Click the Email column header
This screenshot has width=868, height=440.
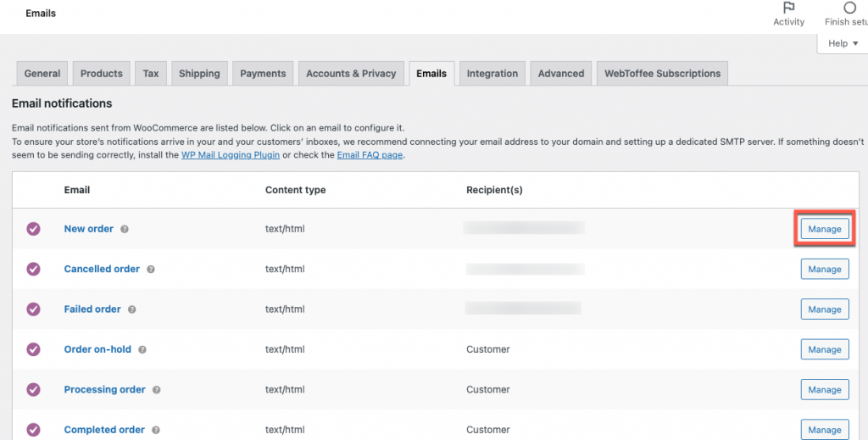77,190
